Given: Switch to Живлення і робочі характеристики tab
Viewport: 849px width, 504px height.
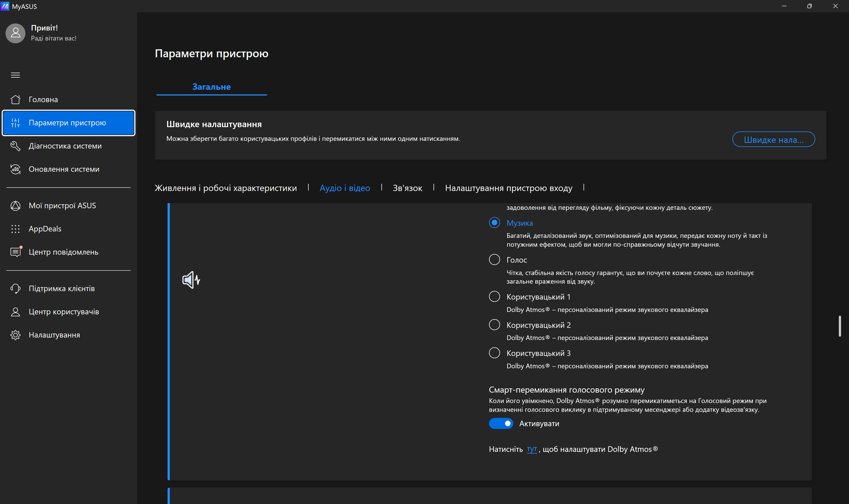Looking at the screenshot, I should (x=226, y=188).
